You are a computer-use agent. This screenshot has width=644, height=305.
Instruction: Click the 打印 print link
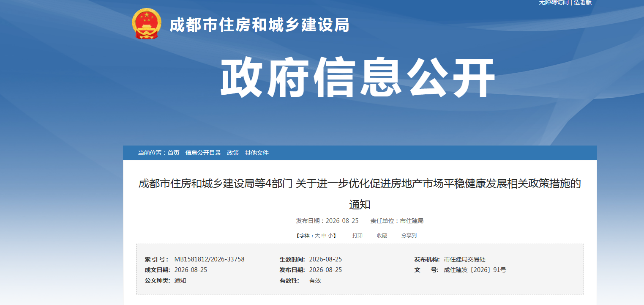[x=357, y=236]
